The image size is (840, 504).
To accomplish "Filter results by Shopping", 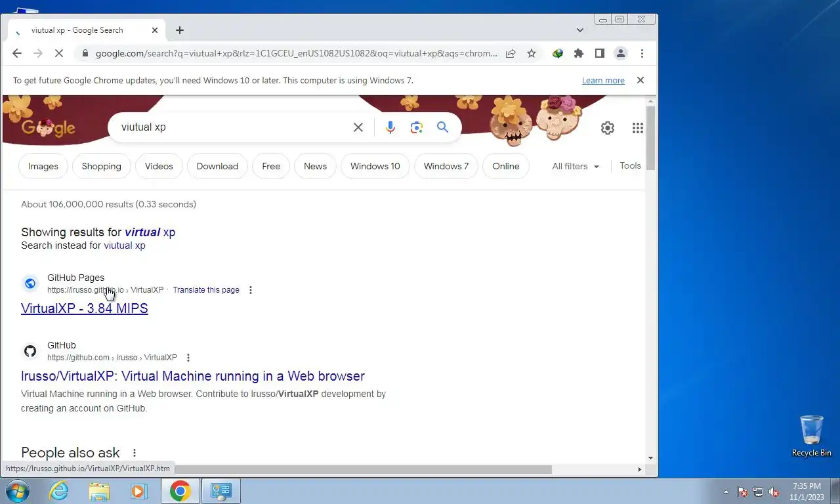I will pyautogui.click(x=102, y=166).
